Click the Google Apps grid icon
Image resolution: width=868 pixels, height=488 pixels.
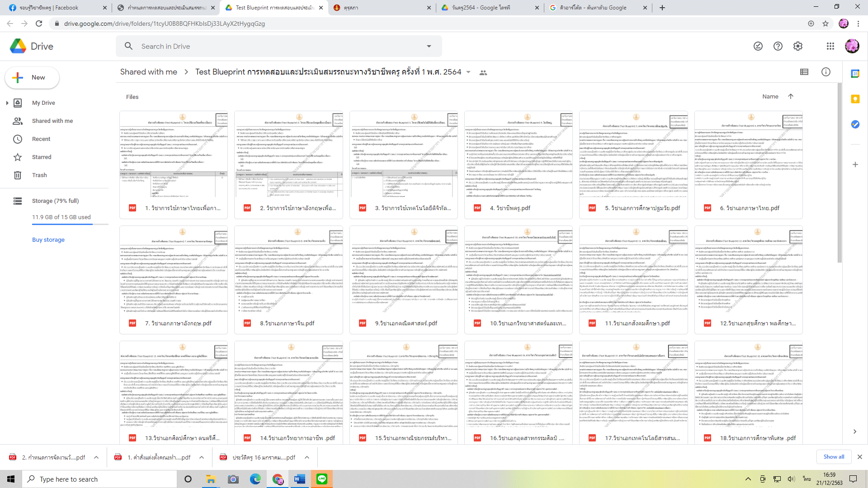tap(830, 46)
